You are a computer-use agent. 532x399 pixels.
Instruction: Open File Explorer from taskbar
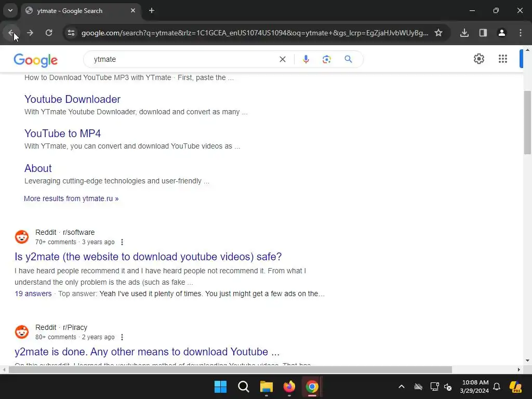coord(267,387)
